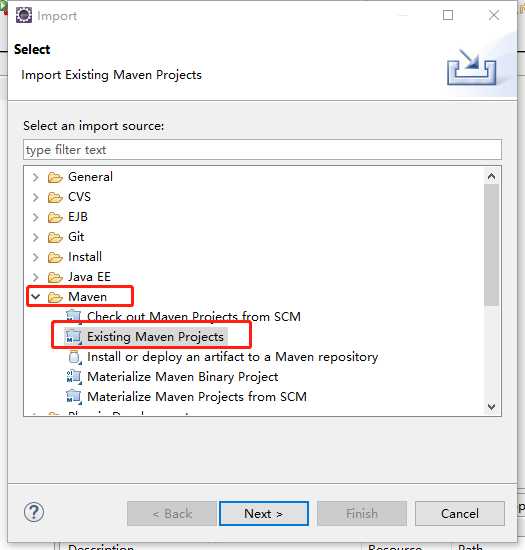Click the Cancel button
The image size is (525, 550).
coord(460,514)
